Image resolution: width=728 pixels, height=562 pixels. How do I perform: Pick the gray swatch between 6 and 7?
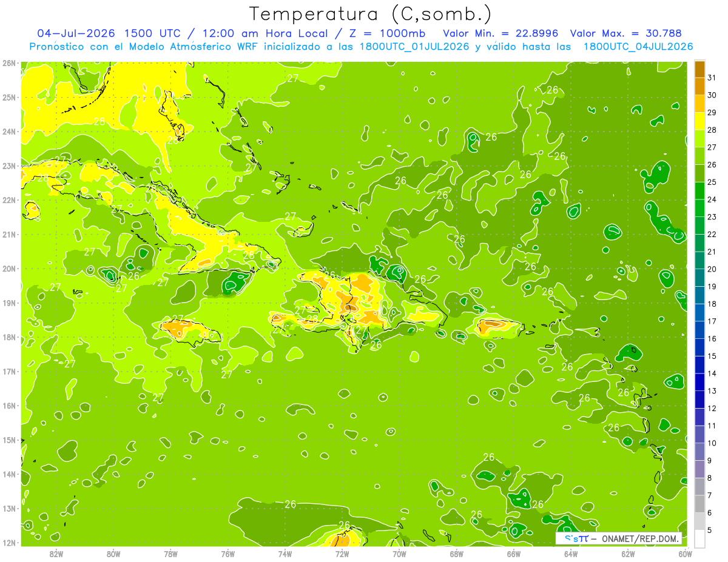coord(699,503)
